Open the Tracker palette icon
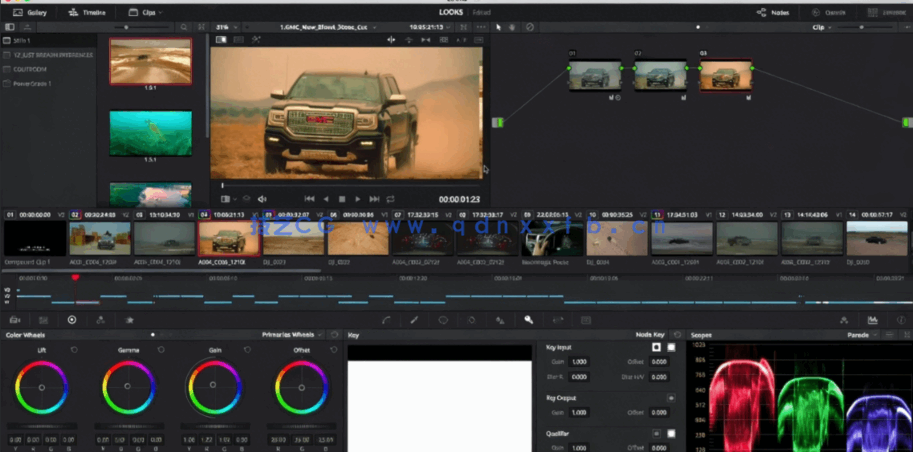This screenshot has width=913, height=452. click(x=472, y=320)
